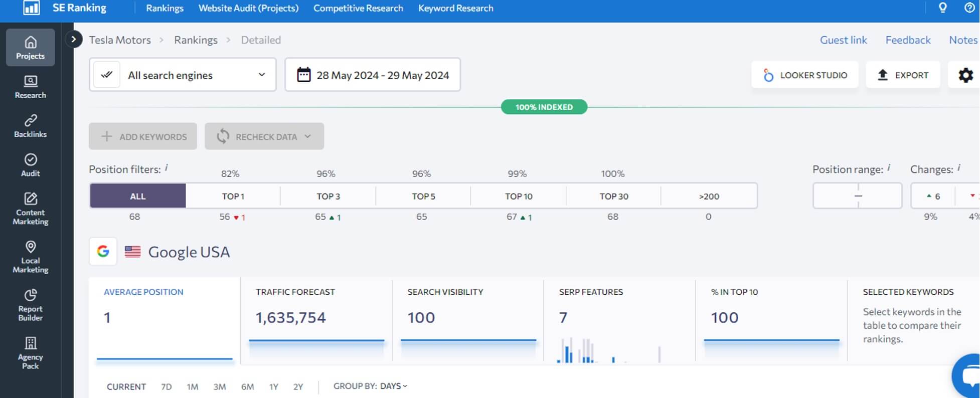Screen dimensions: 980x398
Task: Select the ALL position filter
Action: click(x=137, y=196)
